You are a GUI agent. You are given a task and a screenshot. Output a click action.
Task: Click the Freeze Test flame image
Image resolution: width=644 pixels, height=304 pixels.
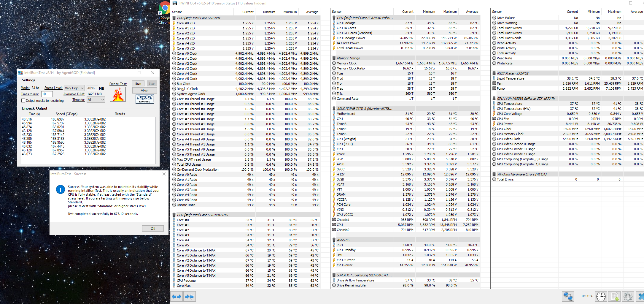pos(118,94)
